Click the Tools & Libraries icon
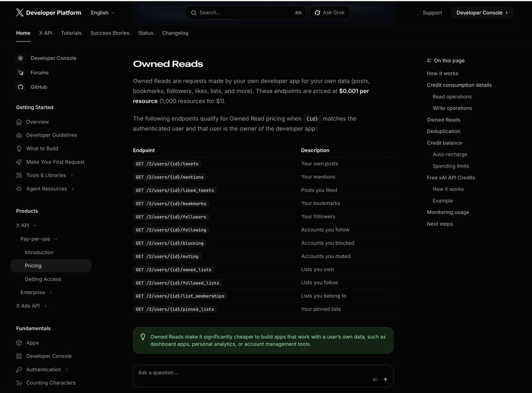The width and height of the screenshot is (532, 393). click(x=19, y=175)
